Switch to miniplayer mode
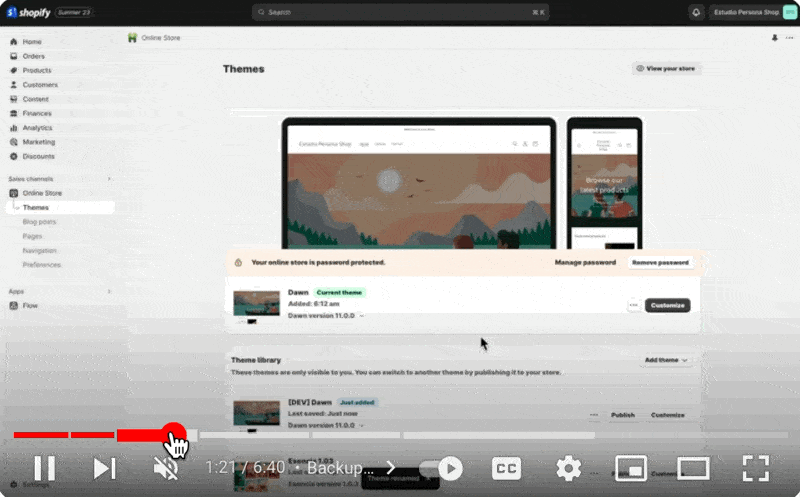The width and height of the screenshot is (800, 497). pyautogui.click(x=631, y=468)
